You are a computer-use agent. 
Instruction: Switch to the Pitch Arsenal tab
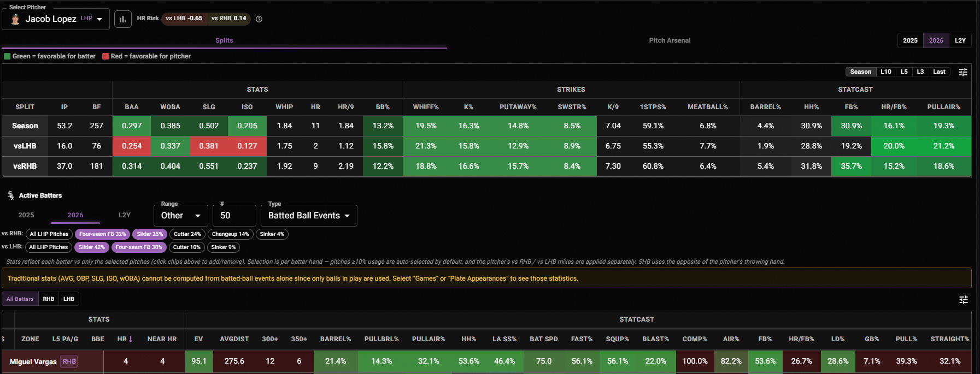pos(670,40)
